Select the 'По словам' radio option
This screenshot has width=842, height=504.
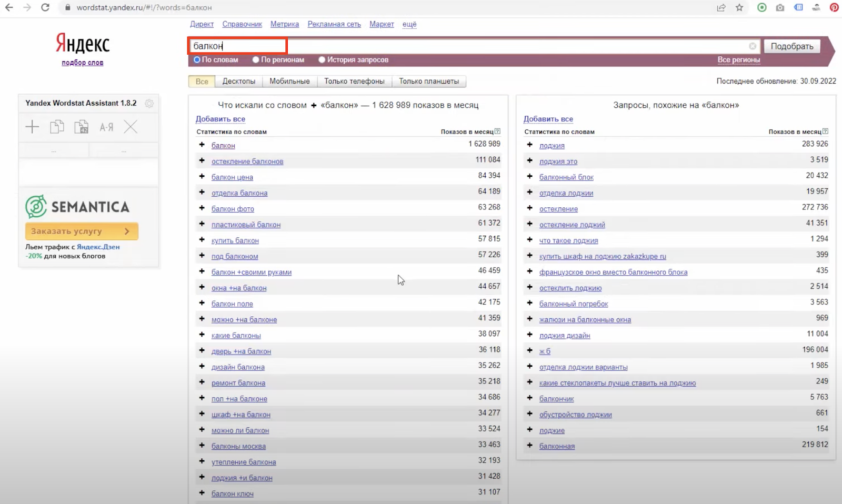tap(197, 60)
